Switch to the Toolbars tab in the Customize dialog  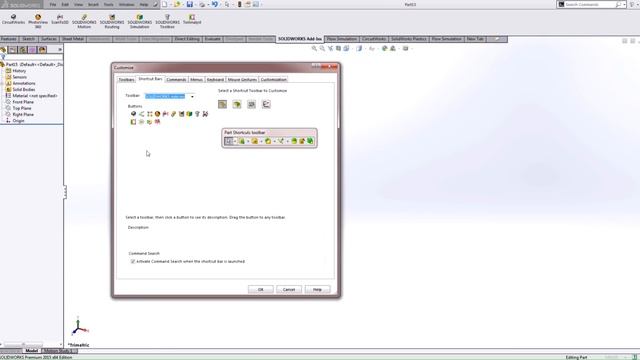tap(127, 80)
